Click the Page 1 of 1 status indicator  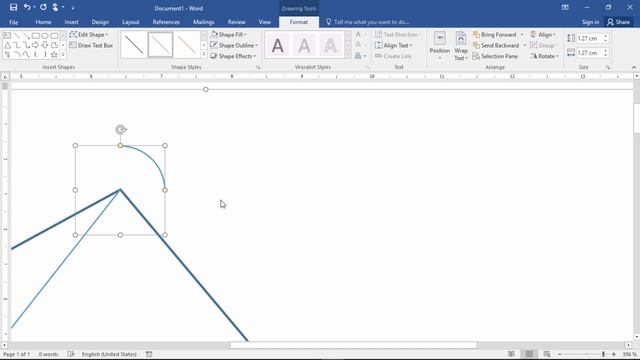click(16, 354)
